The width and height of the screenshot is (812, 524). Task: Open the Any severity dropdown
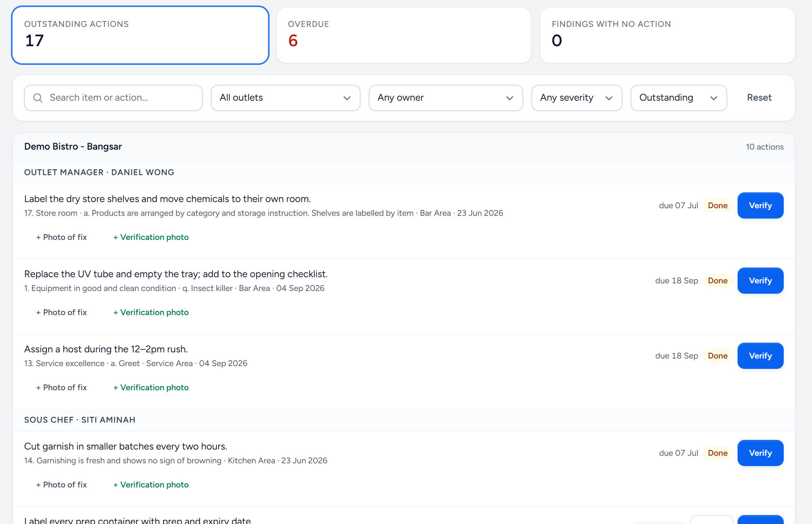pos(577,98)
